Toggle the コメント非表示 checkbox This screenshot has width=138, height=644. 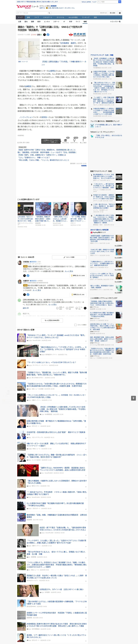[x=75, y=325]
